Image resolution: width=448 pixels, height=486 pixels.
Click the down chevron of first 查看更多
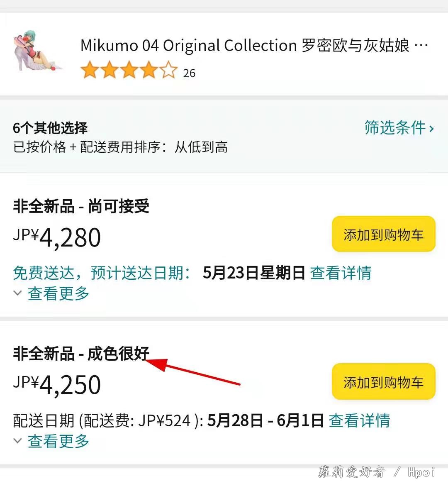point(18,293)
